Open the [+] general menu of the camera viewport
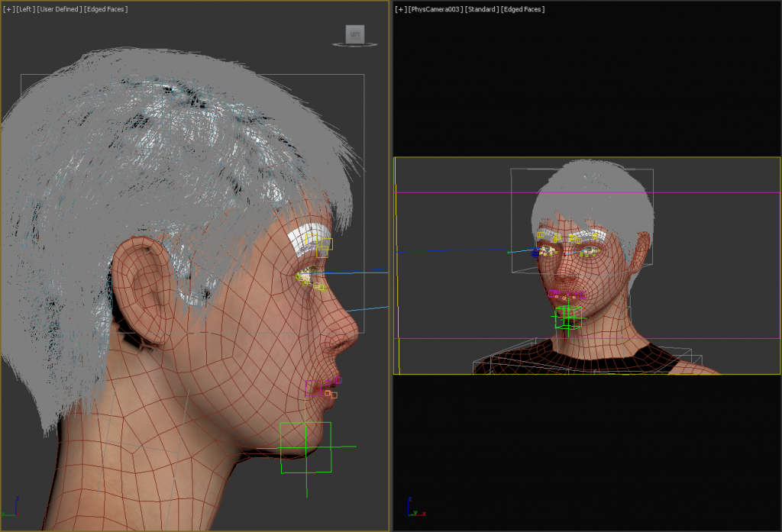 (x=399, y=8)
